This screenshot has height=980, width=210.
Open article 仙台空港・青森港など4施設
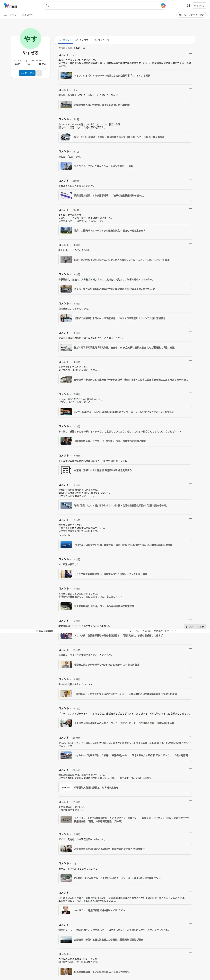coord(125,380)
